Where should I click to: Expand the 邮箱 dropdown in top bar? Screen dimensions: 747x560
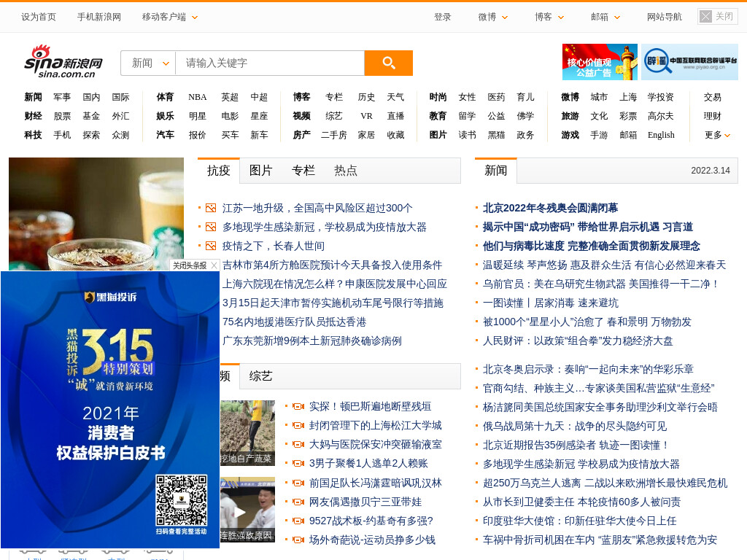[605, 17]
